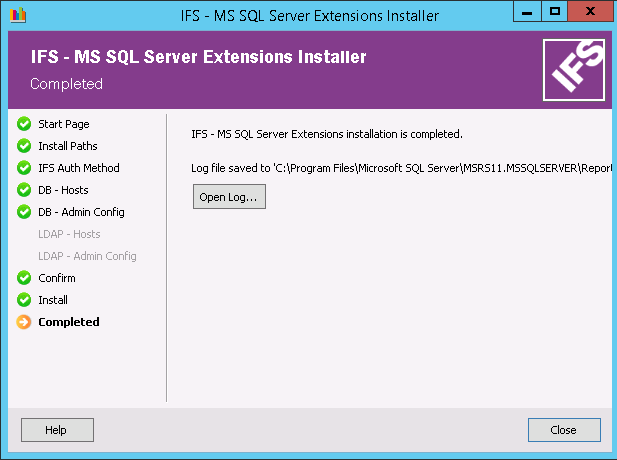Viewport: 617px width, 460px height.
Task: Click the checkmark icon for IFS Auth Method
Action: pyautogui.click(x=24, y=168)
